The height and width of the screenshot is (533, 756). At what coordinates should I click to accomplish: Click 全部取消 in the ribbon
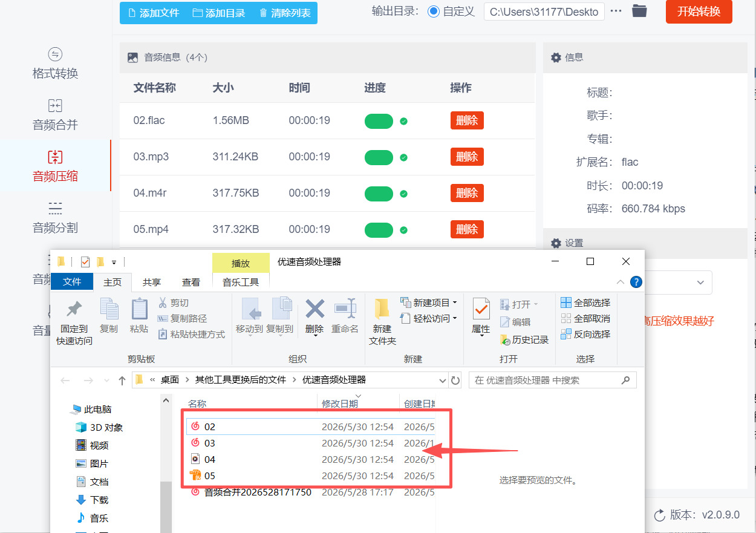(585, 318)
